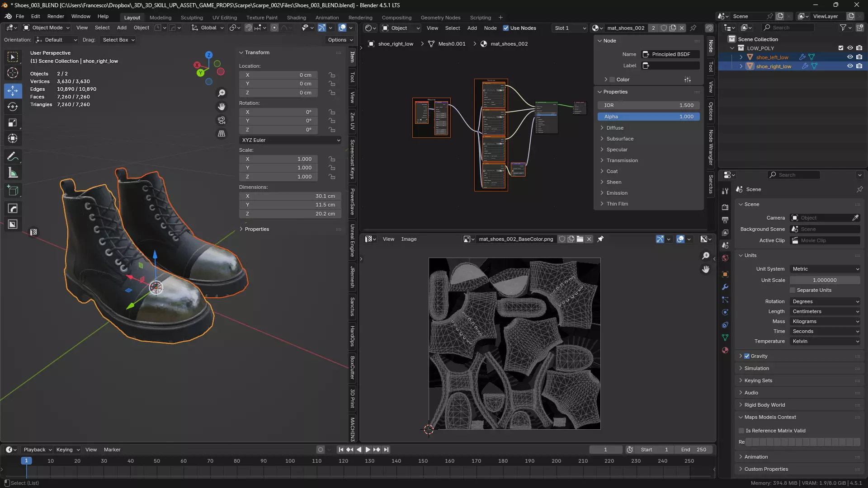Screen dimensions: 868x488
Task: Select the Annotate pencil tool
Action: [13, 157]
